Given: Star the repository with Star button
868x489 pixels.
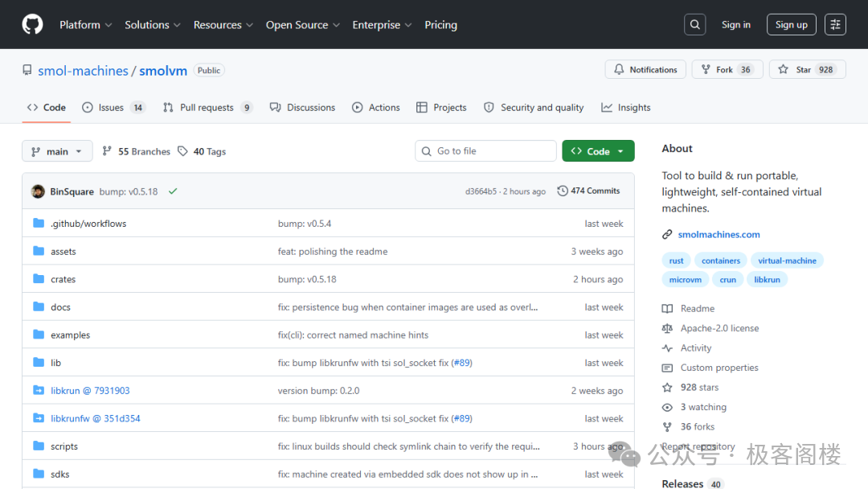Looking at the screenshot, I should pyautogui.click(x=807, y=69).
